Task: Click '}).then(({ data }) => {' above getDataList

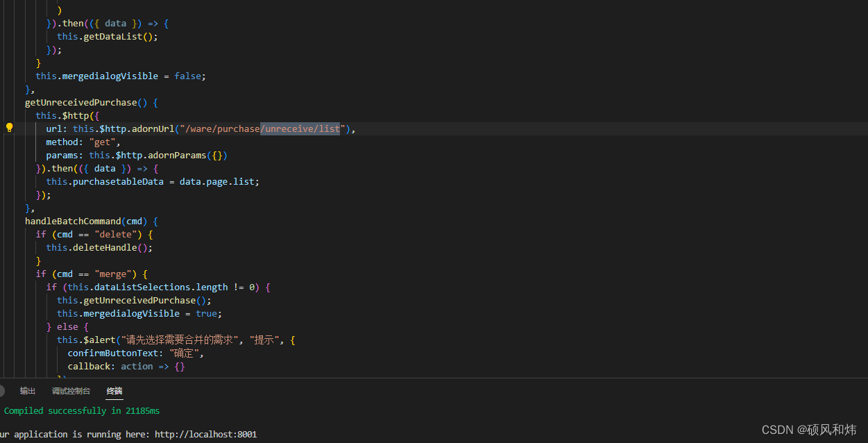Action: tap(108, 24)
